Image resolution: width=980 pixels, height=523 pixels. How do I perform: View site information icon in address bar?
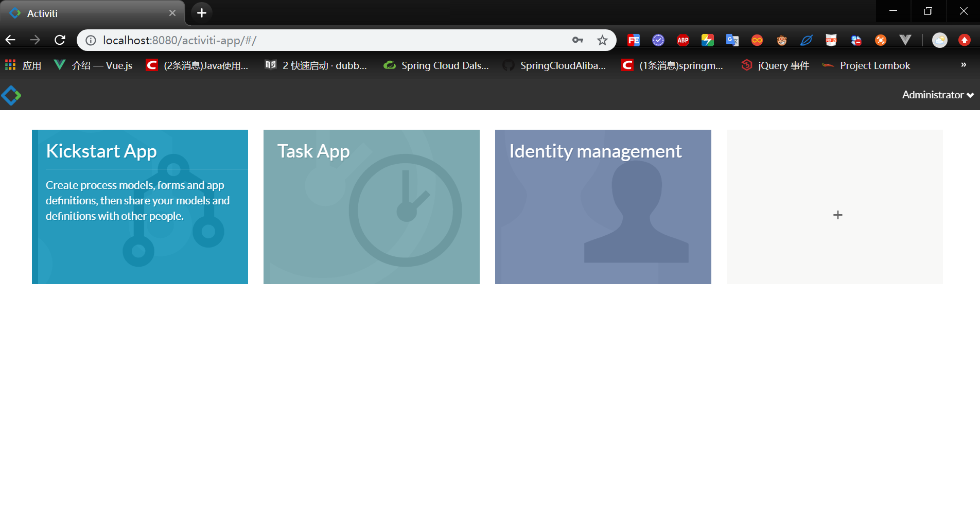(91, 40)
